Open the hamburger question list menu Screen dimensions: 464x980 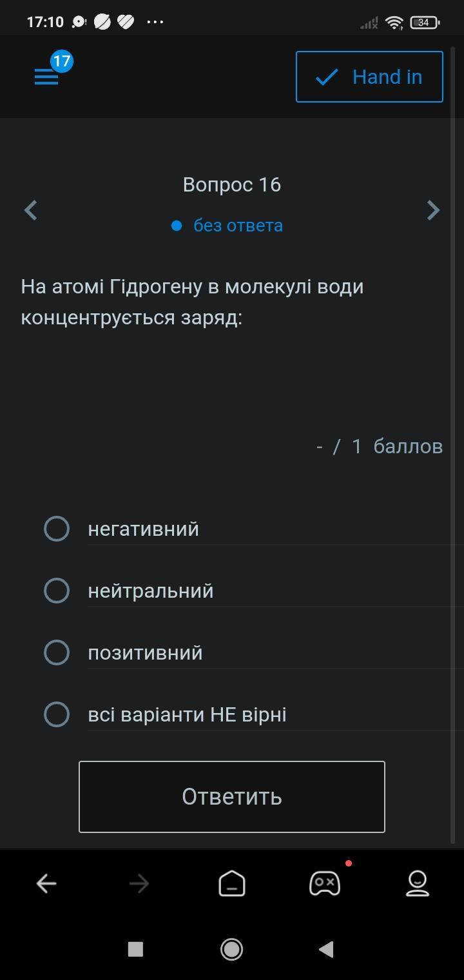coord(46,77)
